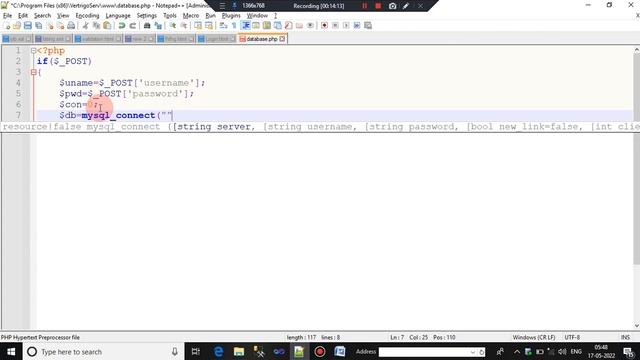Open Find with binoculars icon

[147, 25]
